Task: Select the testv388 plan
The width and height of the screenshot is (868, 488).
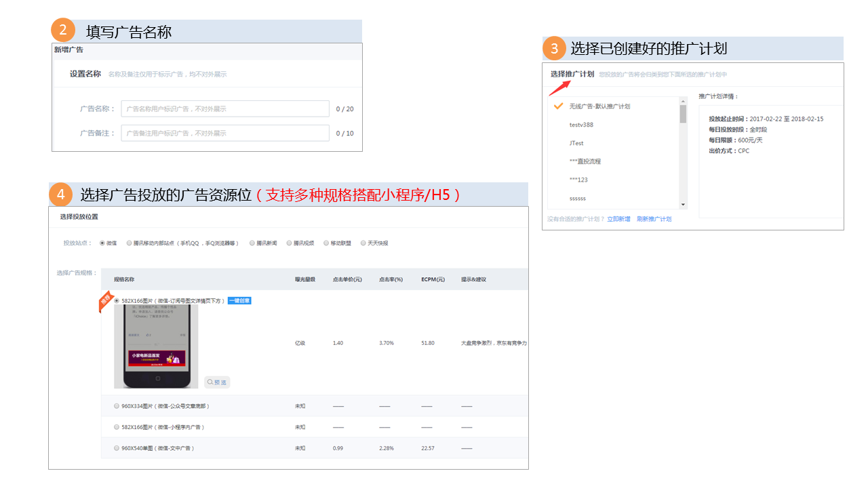Action: pyautogui.click(x=581, y=125)
